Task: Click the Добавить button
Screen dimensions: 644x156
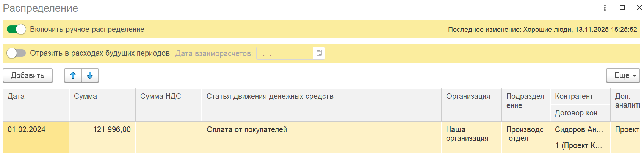Action: (28, 75)
